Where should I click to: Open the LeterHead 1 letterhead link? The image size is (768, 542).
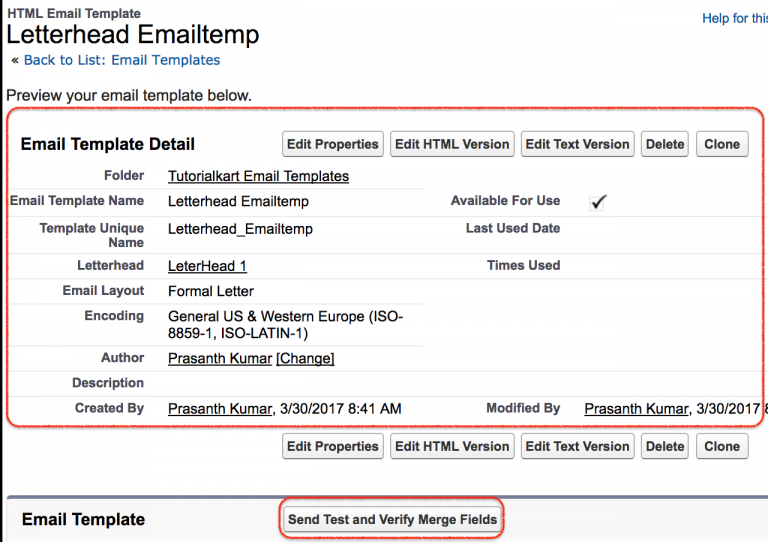(x=207, y=266)
